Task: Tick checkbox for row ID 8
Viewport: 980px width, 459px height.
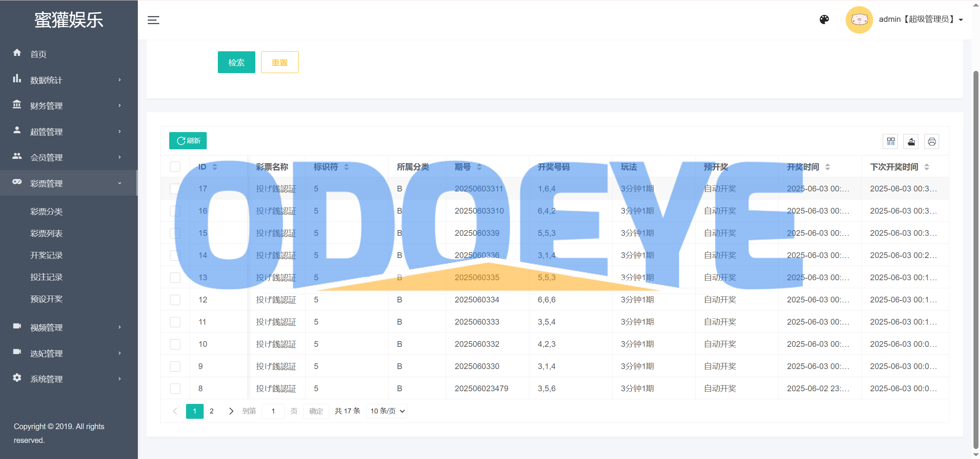Action: (x=175, y=389)
